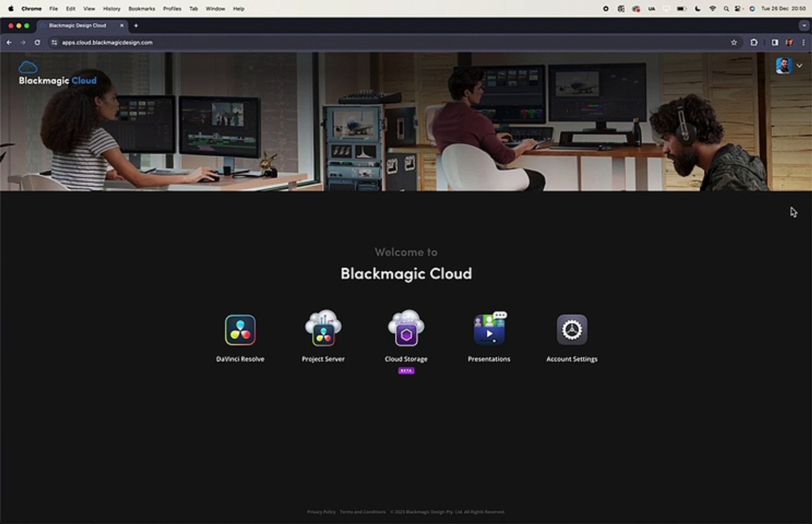Screen dimensions: 812x524
Task: Reload the page
Action: click(x=37, y=43)
